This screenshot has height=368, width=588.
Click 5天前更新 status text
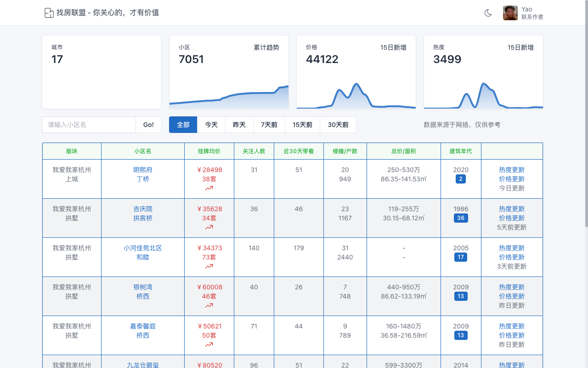coord(512,227)
